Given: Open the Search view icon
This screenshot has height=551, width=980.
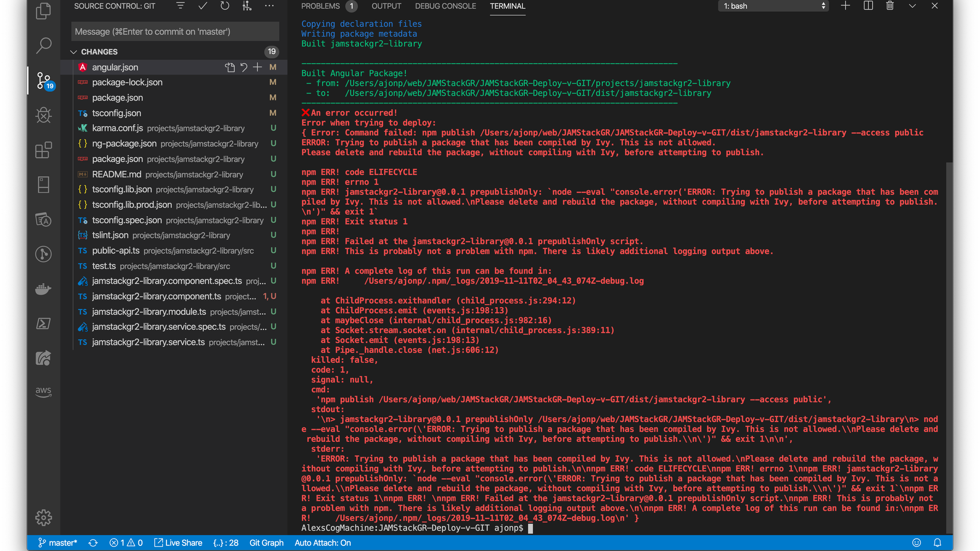Looking at the screenshot, I should coord(44,45).
